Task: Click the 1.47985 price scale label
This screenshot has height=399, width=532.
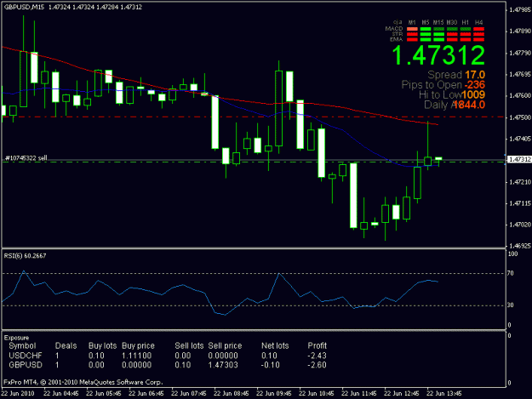Action: [x=520, y=10]
